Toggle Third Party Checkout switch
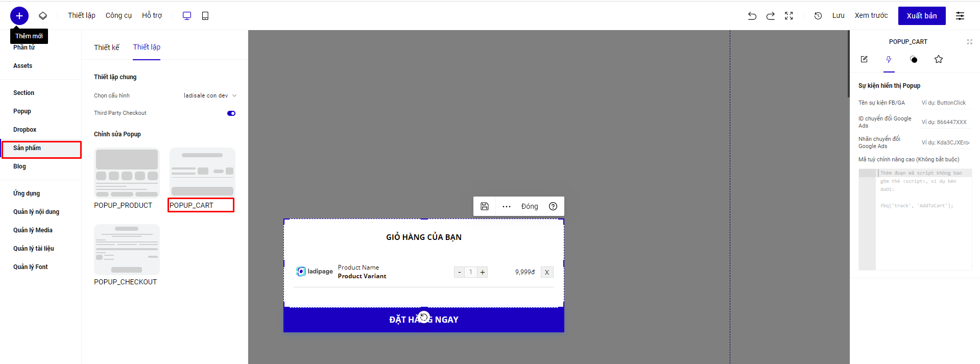This screenshot has width=980, height=364. tap(231, 113)
